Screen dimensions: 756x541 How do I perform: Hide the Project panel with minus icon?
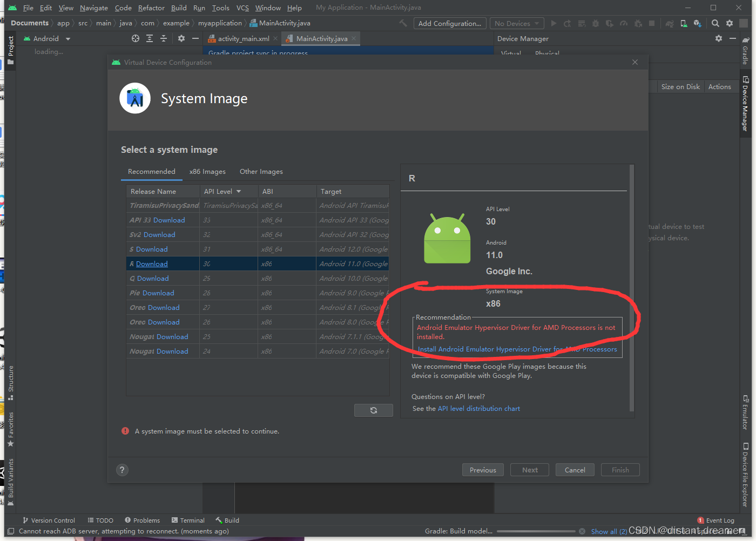tap(195, 38)
